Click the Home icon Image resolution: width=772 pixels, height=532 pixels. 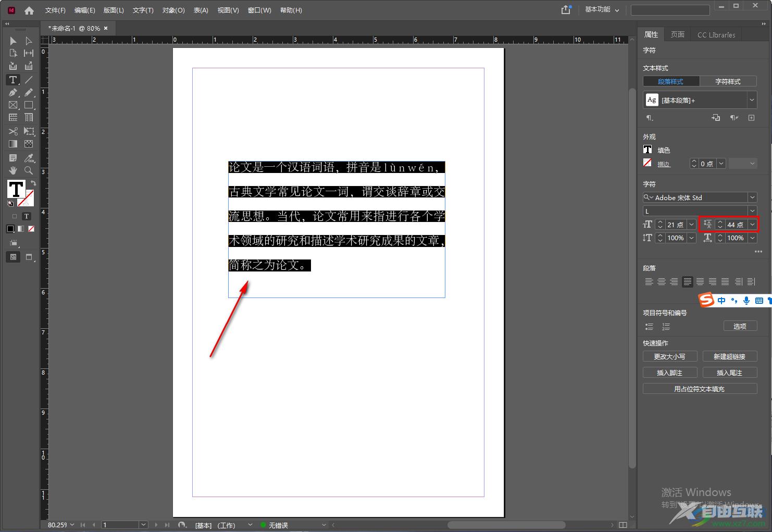(x=29, y=10)
